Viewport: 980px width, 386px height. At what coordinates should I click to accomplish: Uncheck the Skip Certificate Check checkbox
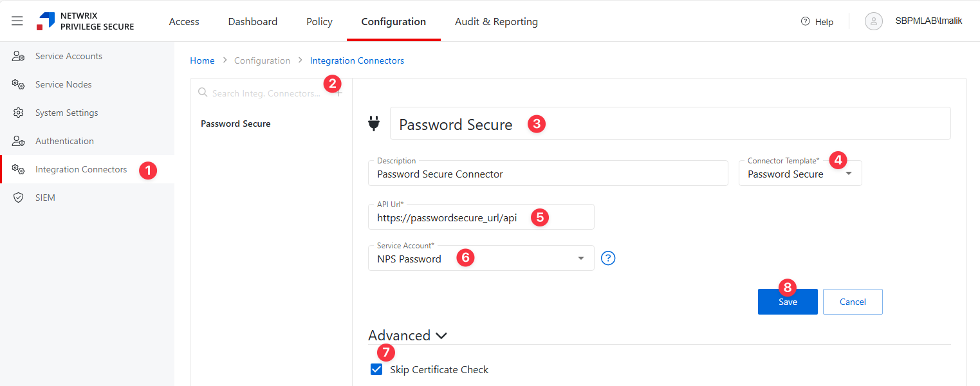(376, 369)
